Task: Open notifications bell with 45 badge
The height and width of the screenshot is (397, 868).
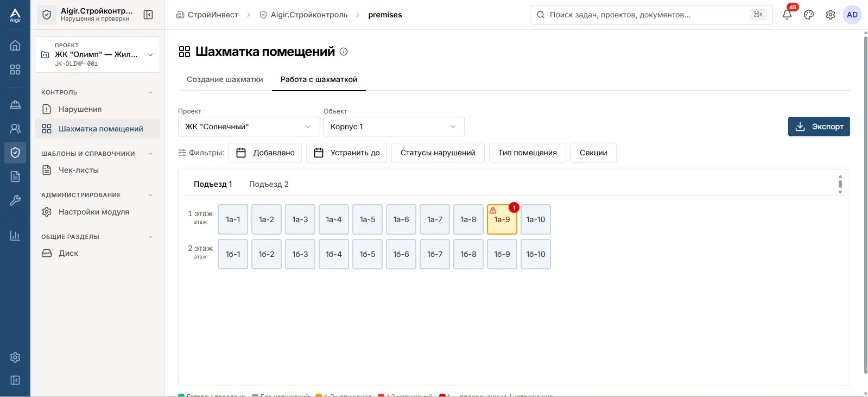Action: [787, 15]
